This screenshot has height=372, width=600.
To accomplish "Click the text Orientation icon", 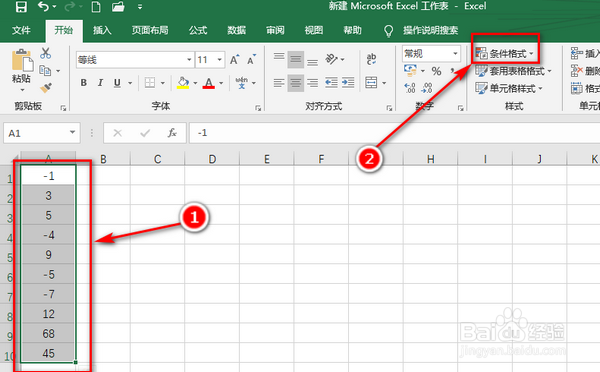I will click(331, 59).
